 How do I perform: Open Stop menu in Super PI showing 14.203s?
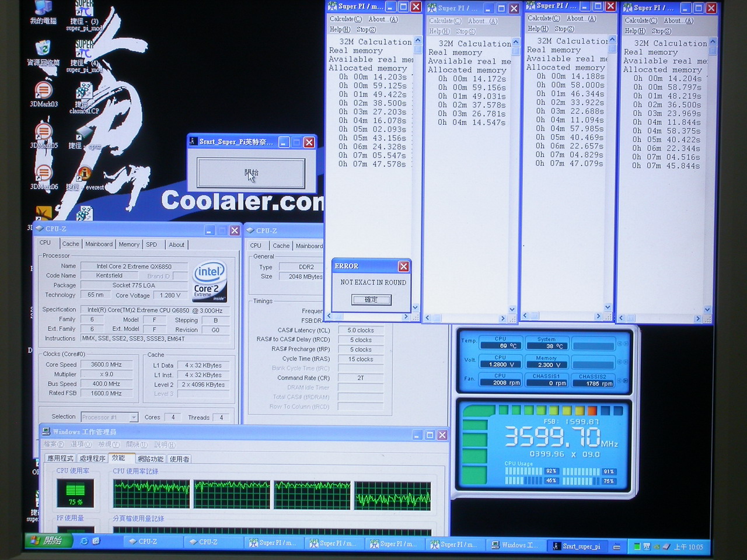(x=366, y=29)
